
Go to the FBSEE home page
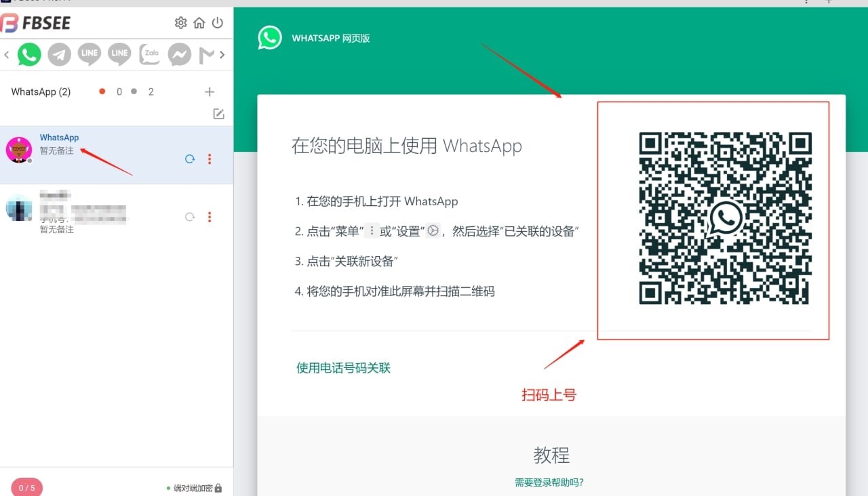(x=199, y=23)
